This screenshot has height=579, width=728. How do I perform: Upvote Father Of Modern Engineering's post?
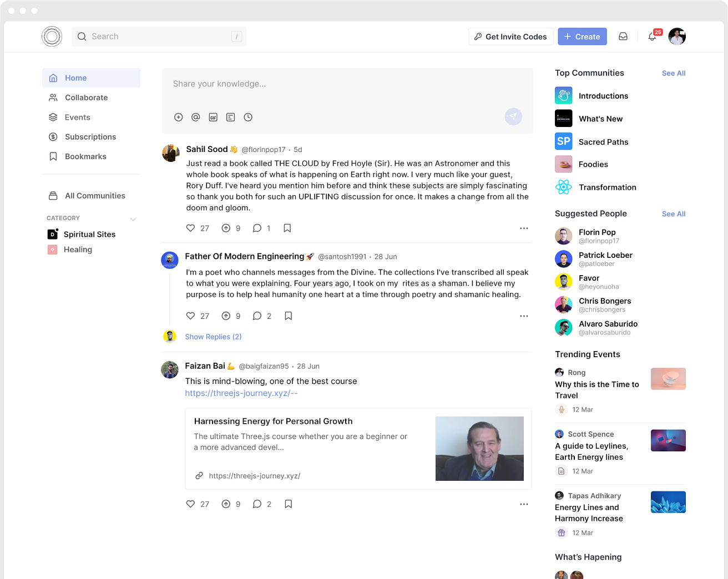226,316
